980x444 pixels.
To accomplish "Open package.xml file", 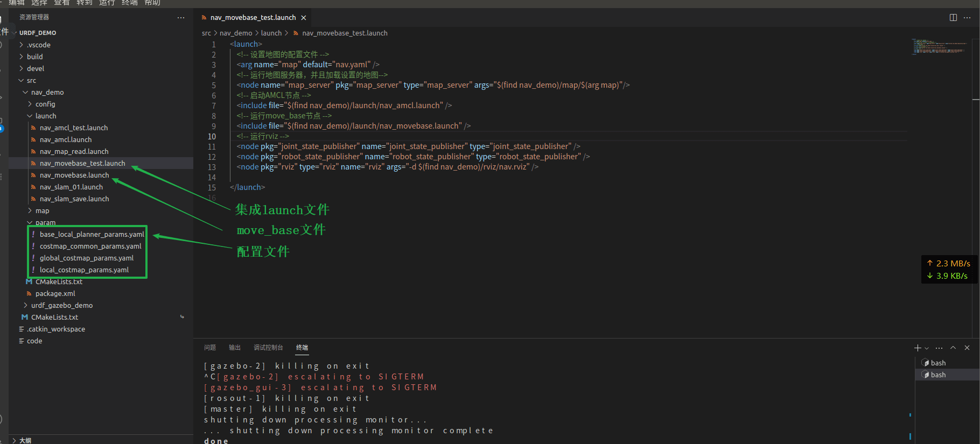I will tap(55, 293).
